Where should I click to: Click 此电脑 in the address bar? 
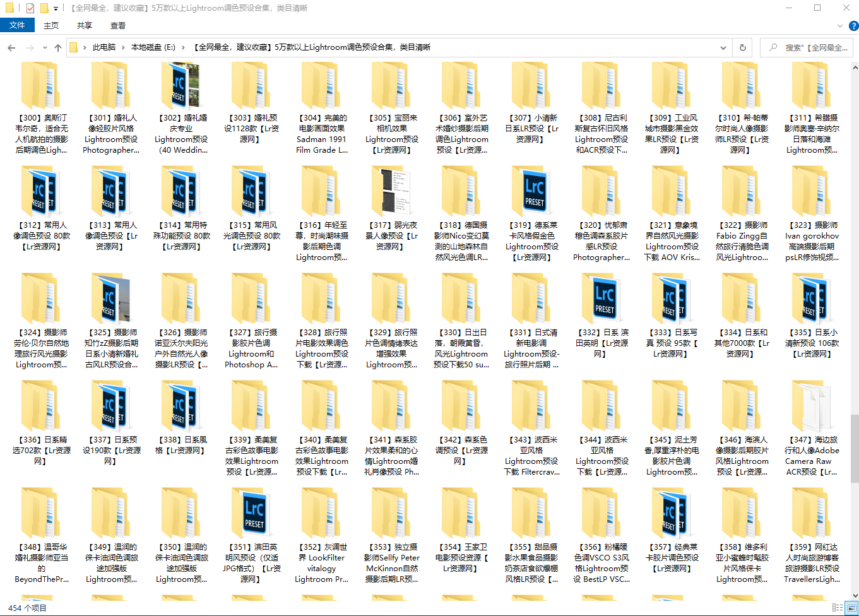click(104, 47)
